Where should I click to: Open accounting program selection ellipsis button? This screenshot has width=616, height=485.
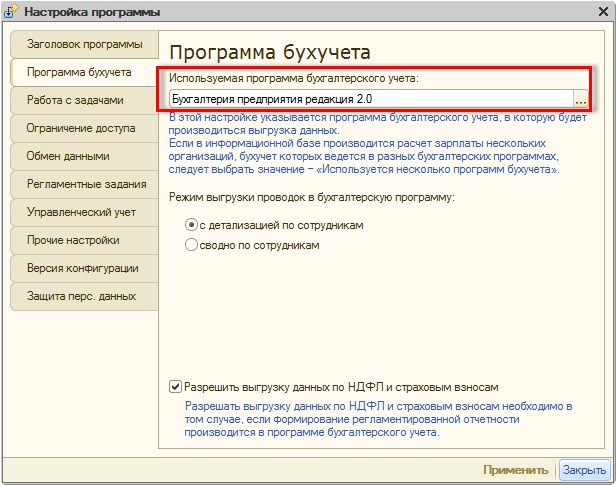point(581,99)
